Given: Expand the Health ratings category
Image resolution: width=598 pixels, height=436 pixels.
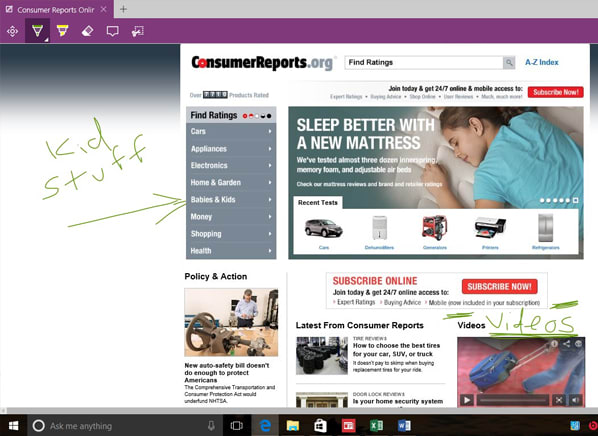Looking at the screenshot, I should tap(231, 251).
